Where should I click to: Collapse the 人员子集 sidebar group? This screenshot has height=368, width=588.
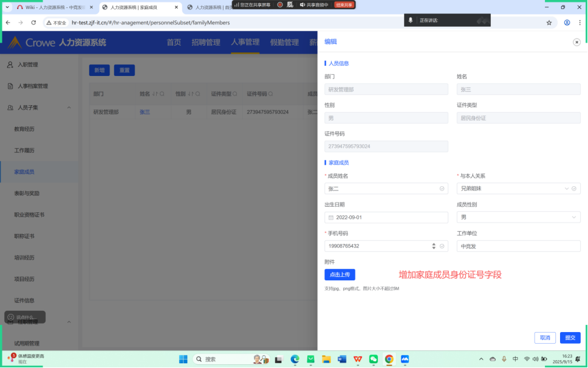point(69,108)
